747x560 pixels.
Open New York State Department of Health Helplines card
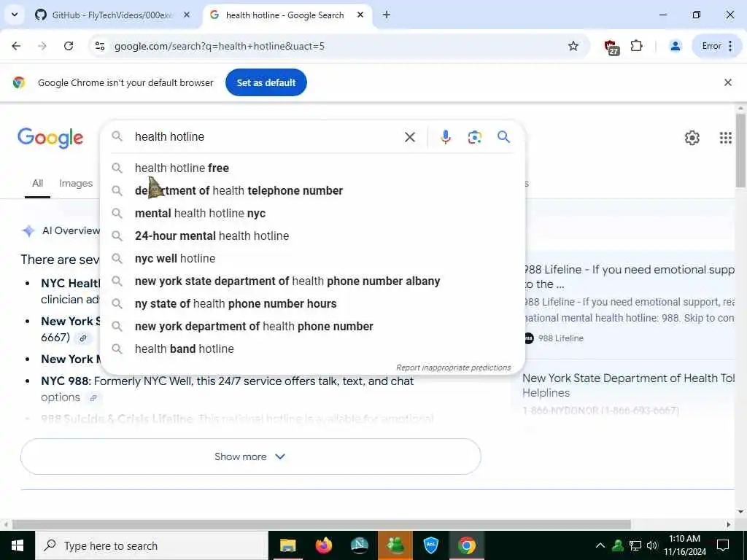pyautogui.click(x=629, y=385)
